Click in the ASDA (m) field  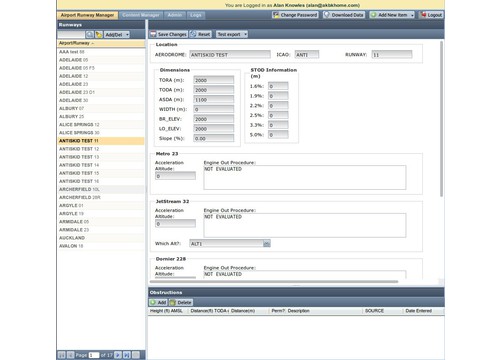pos(214,100)
